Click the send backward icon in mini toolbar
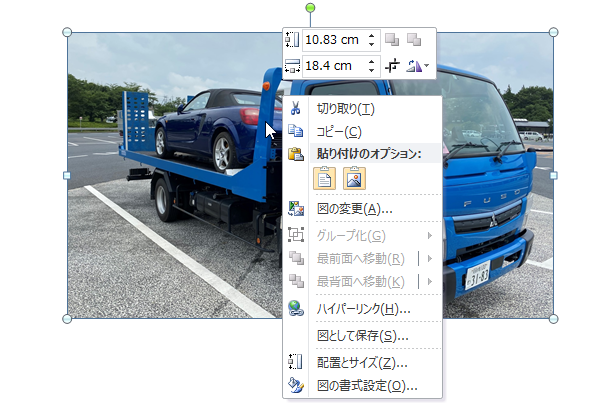 414,39
